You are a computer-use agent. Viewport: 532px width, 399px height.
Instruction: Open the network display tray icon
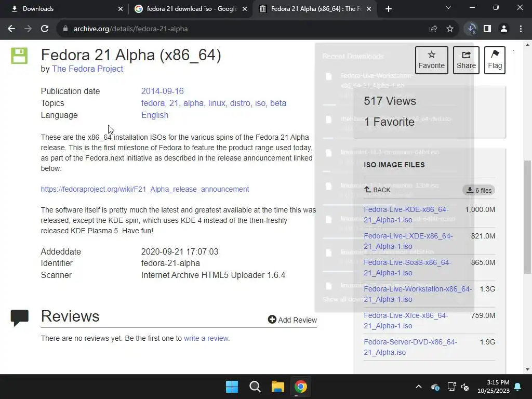point(451,387)
